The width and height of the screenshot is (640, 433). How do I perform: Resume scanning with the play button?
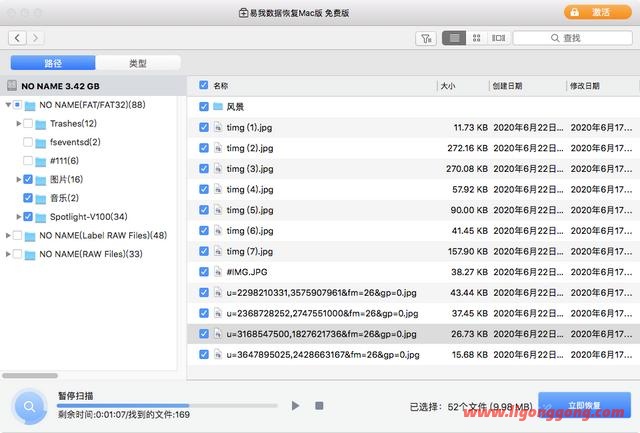pos(295,406)
